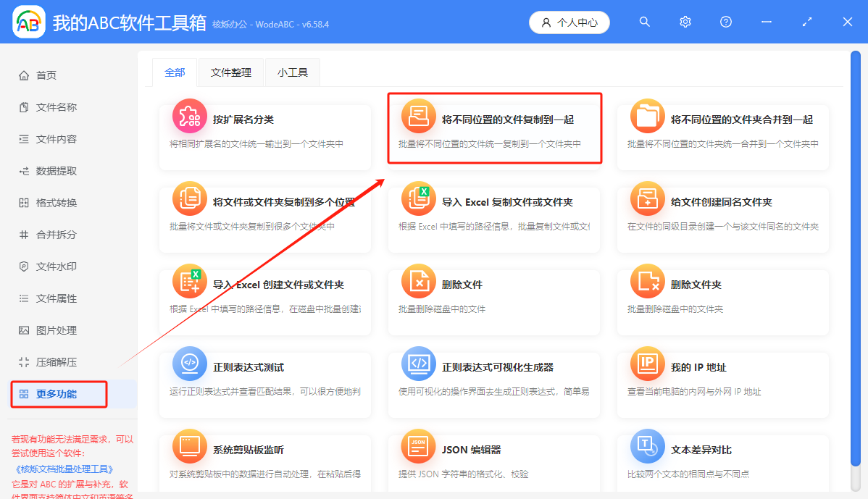Click the 删除文件 tool icon
Image resolution: width=868 pixels, height=499 pixels.
(x=418, y=282)
